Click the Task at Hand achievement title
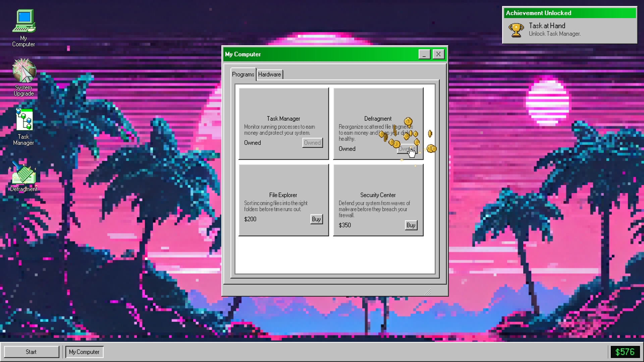 point(547,26)
